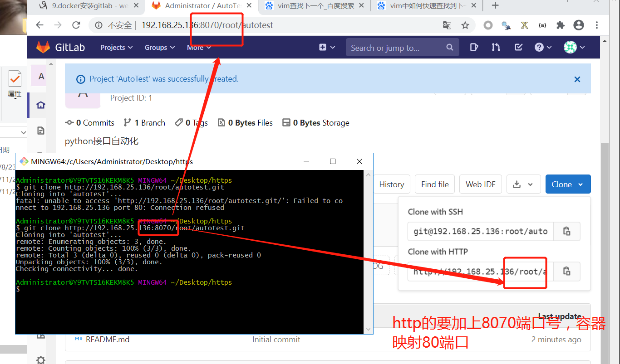This screenshot has width=620, height=364.
Task: Click the magnifier icon in GitLab search
Action: click(450, 47)
